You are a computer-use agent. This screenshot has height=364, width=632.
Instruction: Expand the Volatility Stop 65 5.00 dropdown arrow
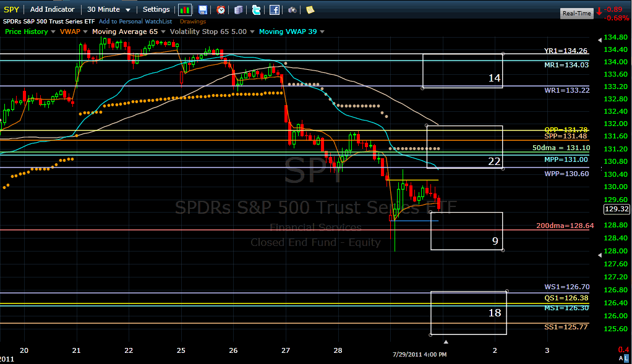pyautogui.click(x=252, y=32)
